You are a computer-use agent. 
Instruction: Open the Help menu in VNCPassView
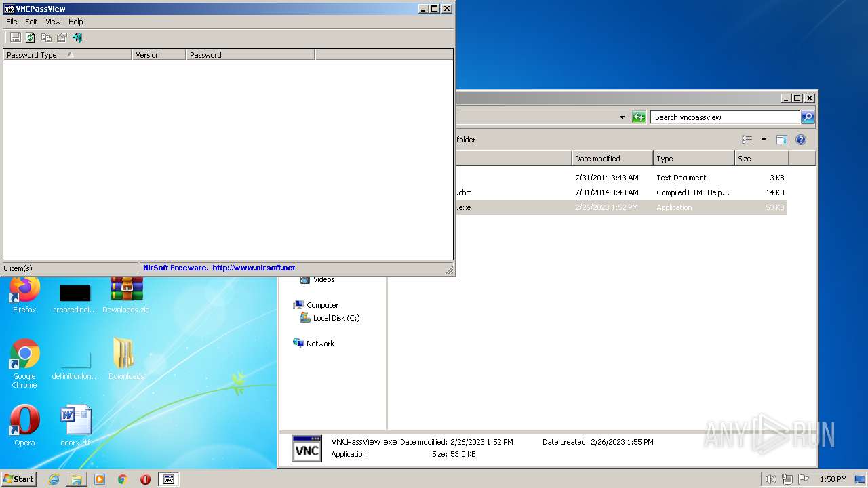coord(75,22)
